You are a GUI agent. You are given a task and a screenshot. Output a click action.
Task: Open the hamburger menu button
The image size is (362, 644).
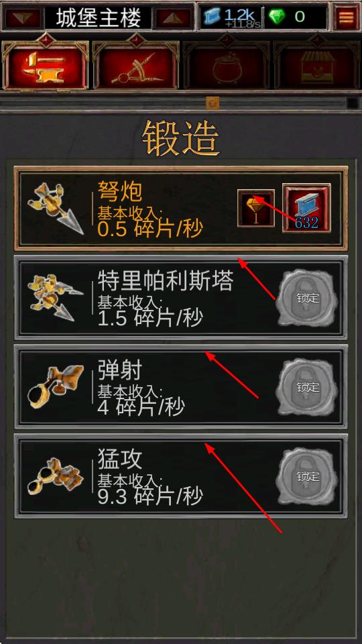(345, 17)
